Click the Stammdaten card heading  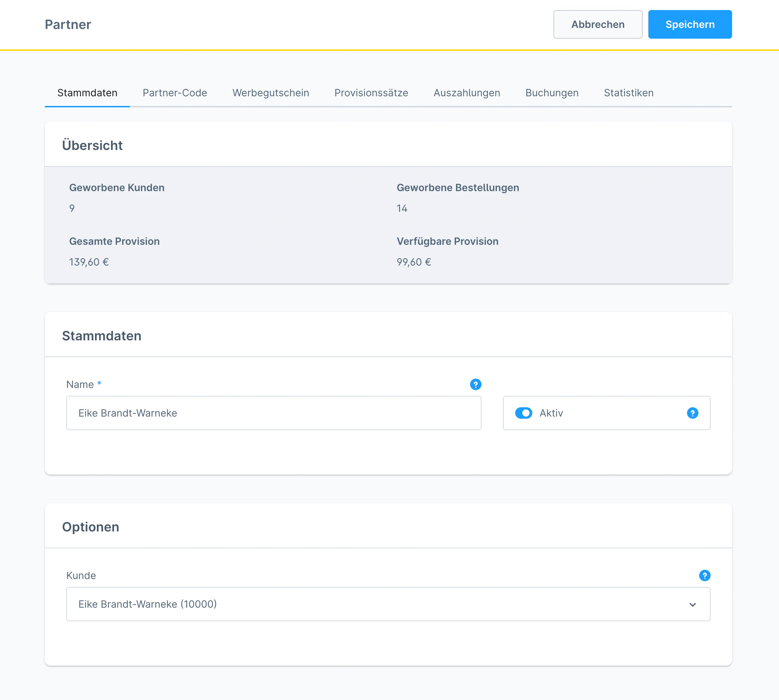[102, 336]
